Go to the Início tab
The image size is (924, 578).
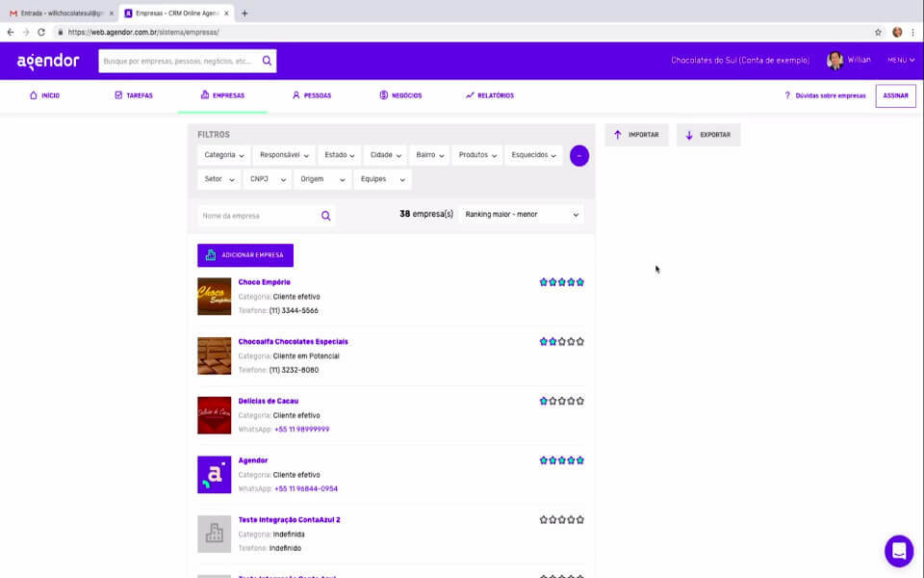point(45,95)
